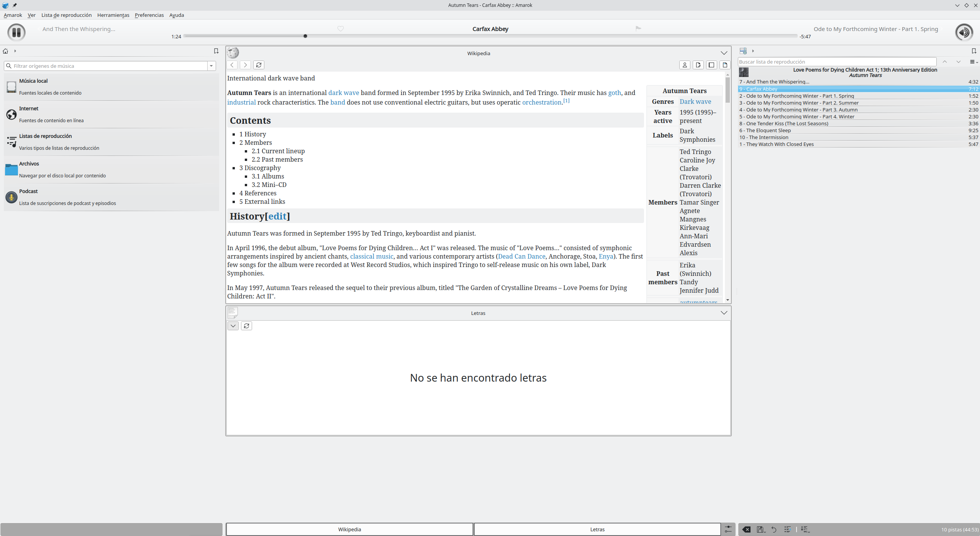Click the playback progress slider track
Viewport: 980px width, 536px height.
point(490,36)
